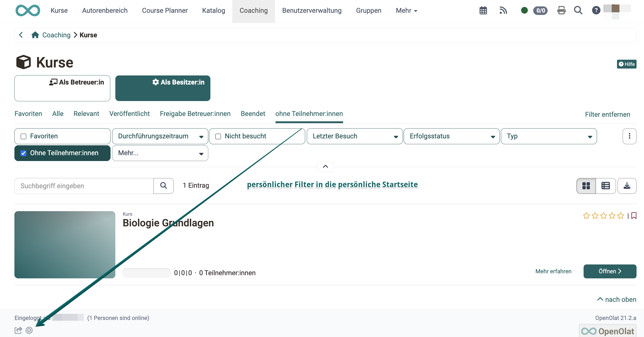Open the Durchführungszeitraum dropdown
Screen dimensions: 644x337
point(160,136)
